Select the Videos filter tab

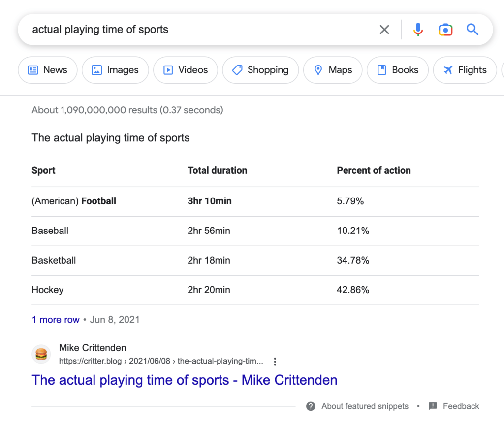tap(186, 70)
